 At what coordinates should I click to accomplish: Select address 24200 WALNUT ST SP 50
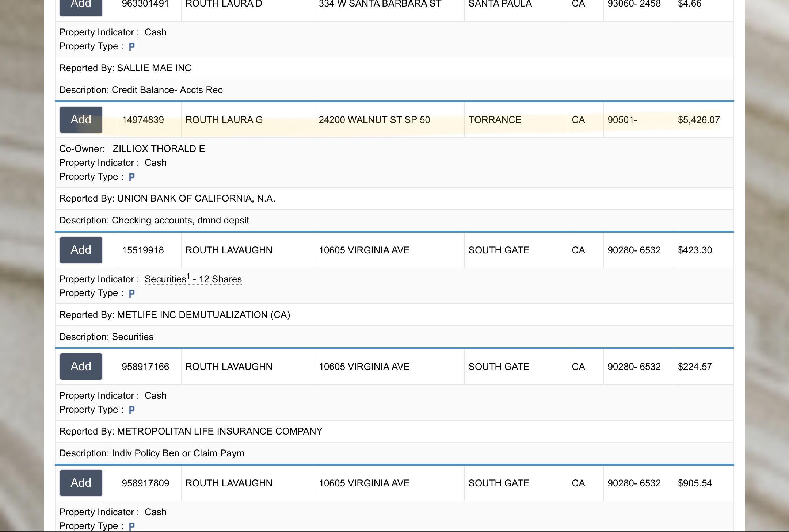[374, 120]
